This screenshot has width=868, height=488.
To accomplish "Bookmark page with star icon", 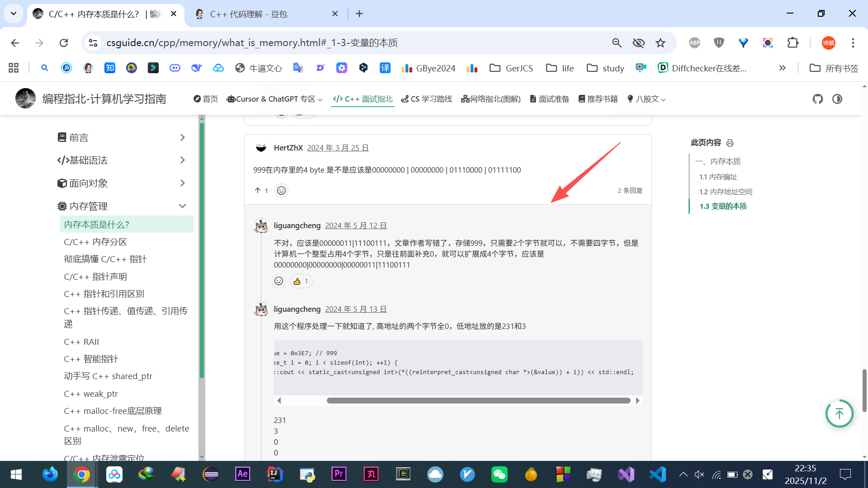I will (660, 43).
